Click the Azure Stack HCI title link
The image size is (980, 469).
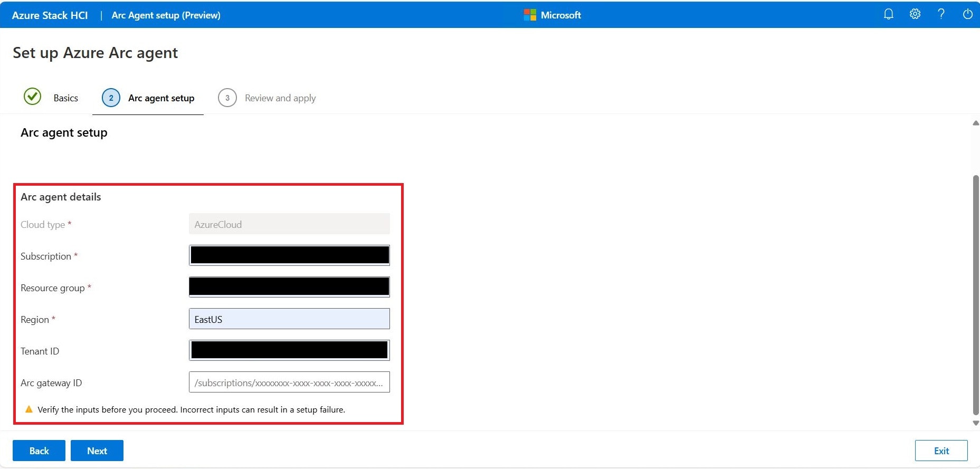point(50,15)
